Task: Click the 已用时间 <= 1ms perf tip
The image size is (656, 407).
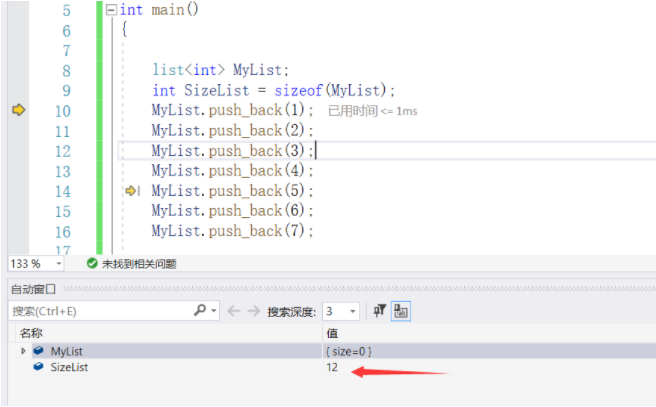Action: coord(373,111)
